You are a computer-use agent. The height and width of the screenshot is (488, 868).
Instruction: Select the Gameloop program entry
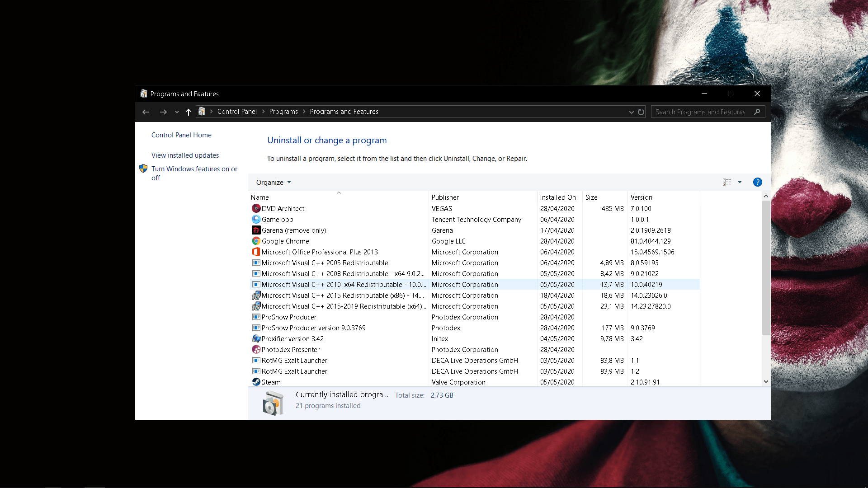tap(475, 219)
